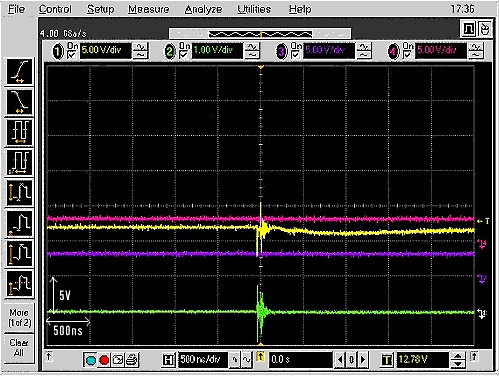Click the channel 2 1.00 V/div field
The width and height of the screenshot is (499, 376).
point(217,51)
